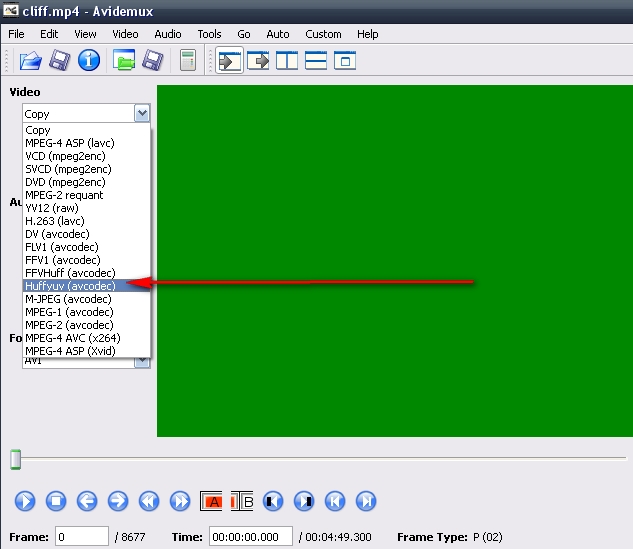Choose MPEG-1 (avcodec) codec
The height and width of the screenshot is (549, 633).
click(x=87, y=312)
